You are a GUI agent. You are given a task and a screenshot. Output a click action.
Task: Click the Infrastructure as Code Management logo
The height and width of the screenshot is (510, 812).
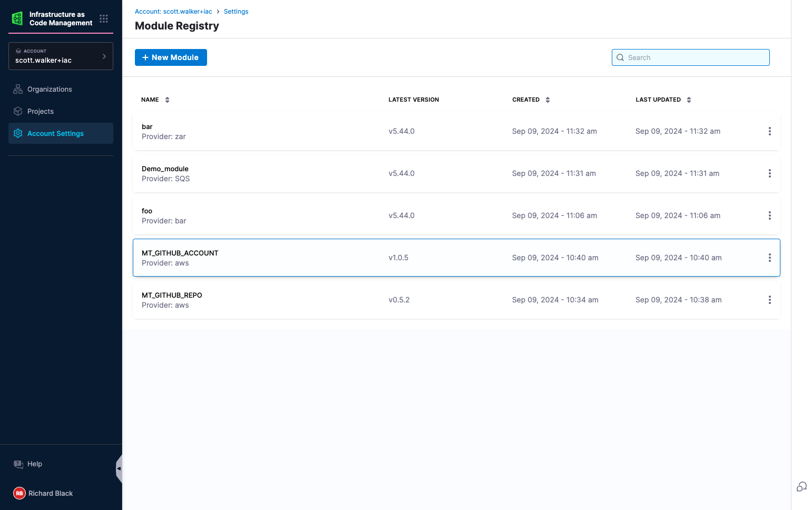pos(17,18)
